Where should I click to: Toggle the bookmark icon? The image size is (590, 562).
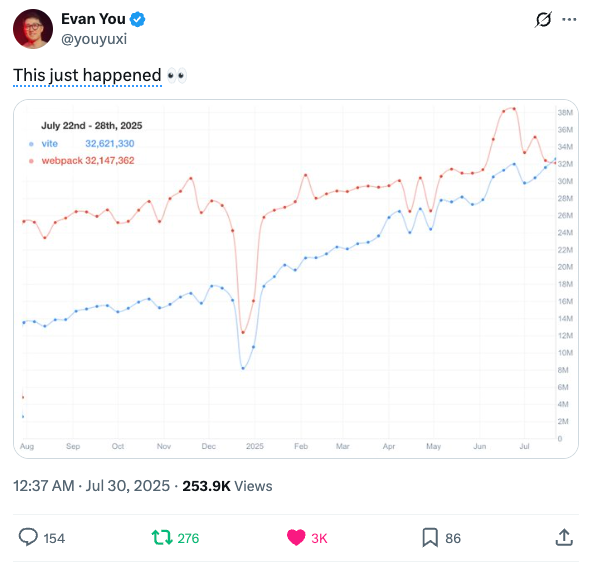click(x=430, y=538)
